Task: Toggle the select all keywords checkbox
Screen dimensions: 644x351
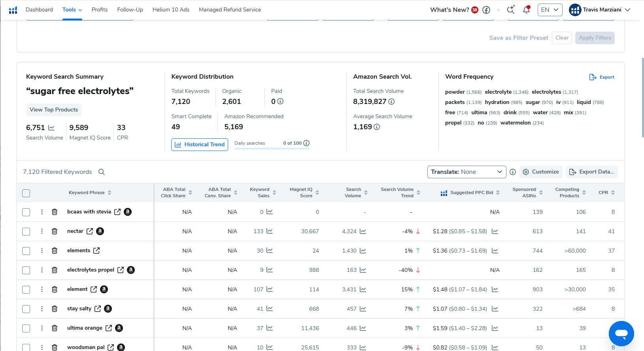Action: click(26, 193)
